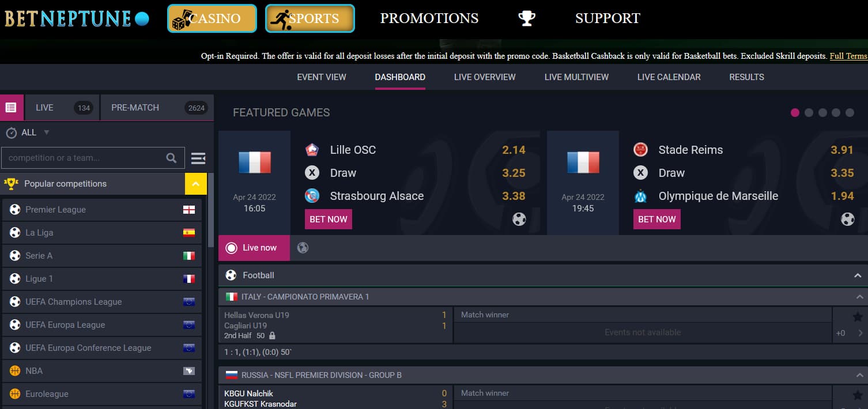868x409 pixels.
Task: Favorite the Hellas Verona U19 match star
Action: [x=858, y=316]
